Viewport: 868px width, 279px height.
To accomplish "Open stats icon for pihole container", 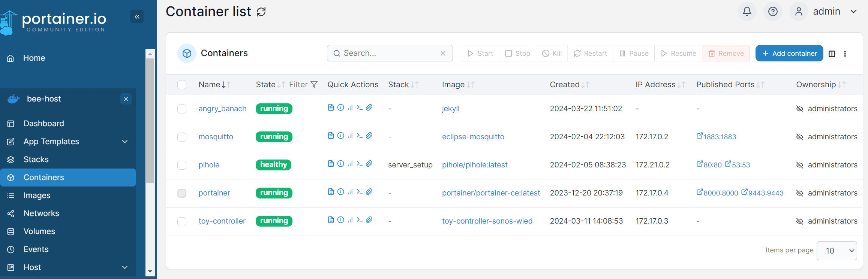I will click(350, 164).
